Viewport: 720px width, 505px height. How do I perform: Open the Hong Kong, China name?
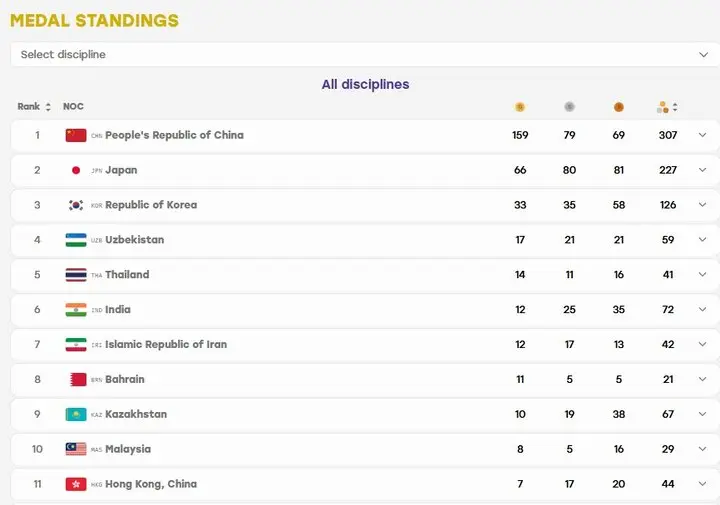[151, 484]
